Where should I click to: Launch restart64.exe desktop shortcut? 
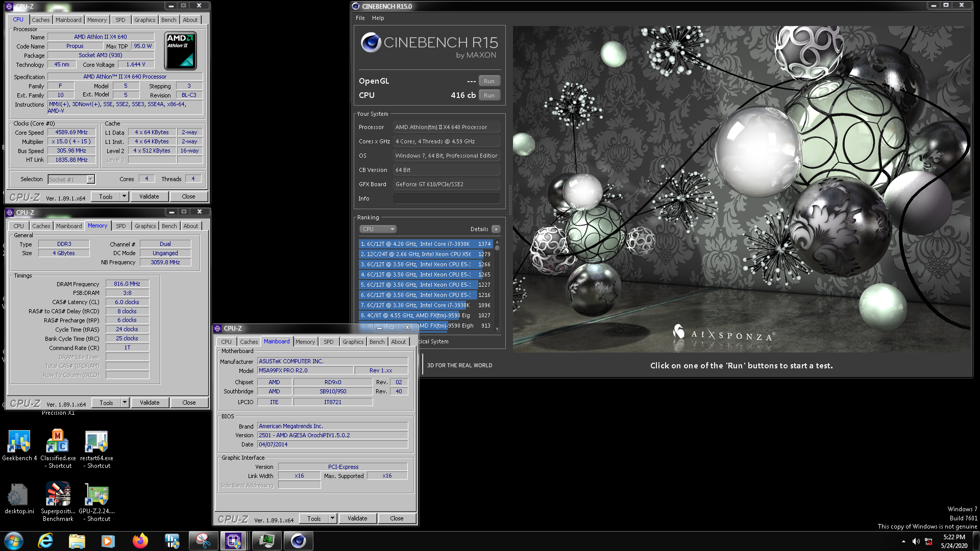coord(96,448)
